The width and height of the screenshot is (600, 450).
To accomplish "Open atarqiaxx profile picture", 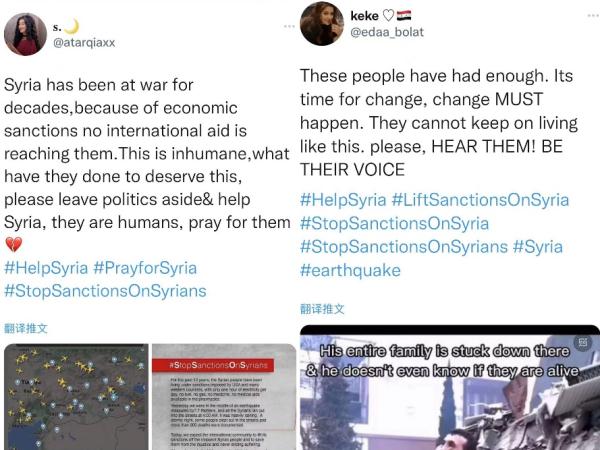I will click(x=25, y=34).
